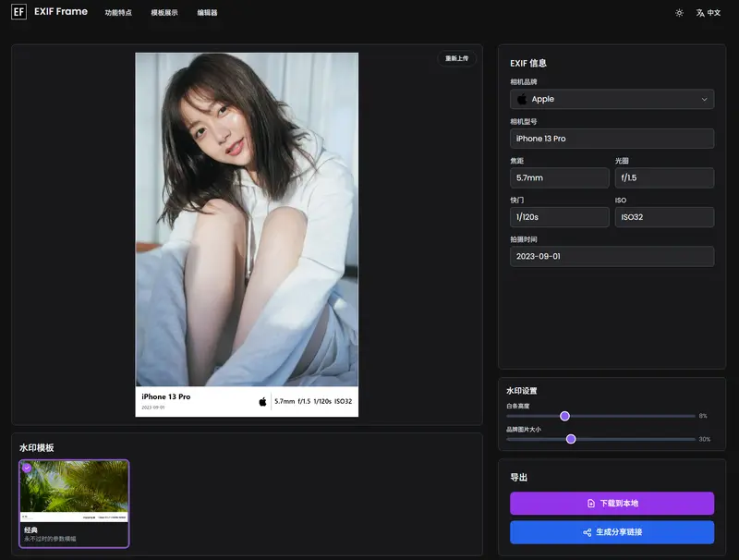The width and height of the screenshot is (739, 560).
Task: Click the EXIF 信息 panel heading
Action: pos(527,63)
